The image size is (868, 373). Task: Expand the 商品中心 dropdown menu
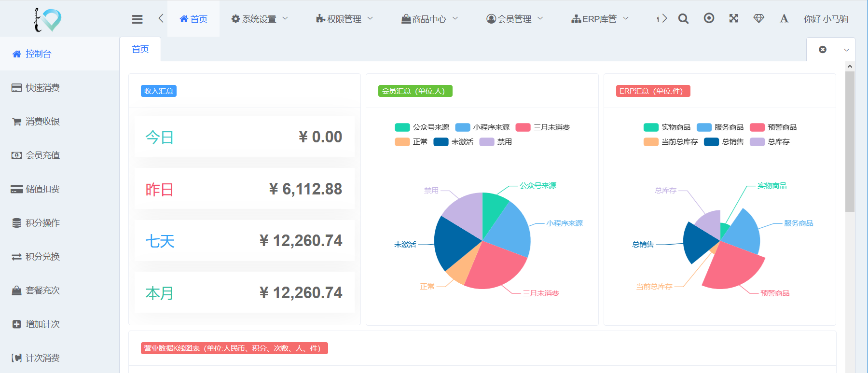(429, 19)
